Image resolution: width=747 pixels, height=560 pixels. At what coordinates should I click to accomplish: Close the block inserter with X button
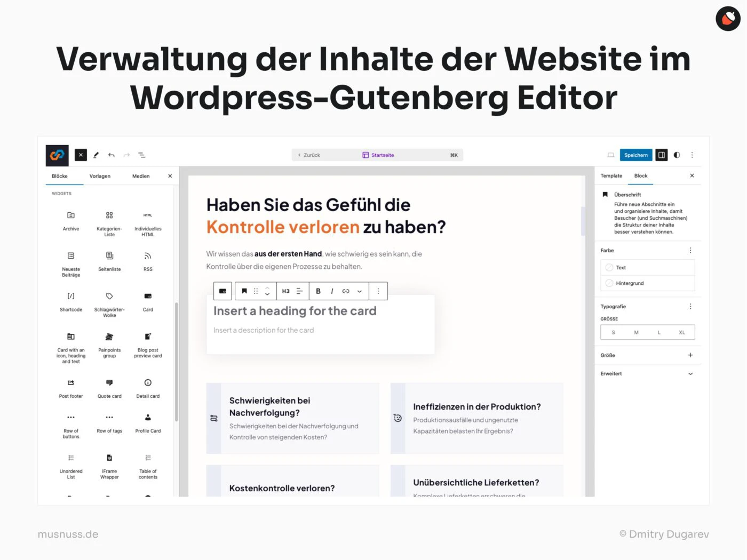(81, 155)
